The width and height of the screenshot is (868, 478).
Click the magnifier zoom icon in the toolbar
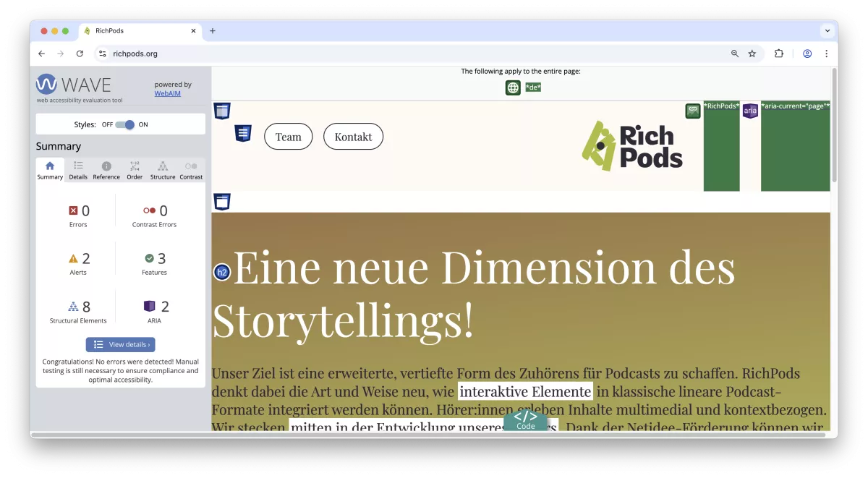click(x=734, y=54)
